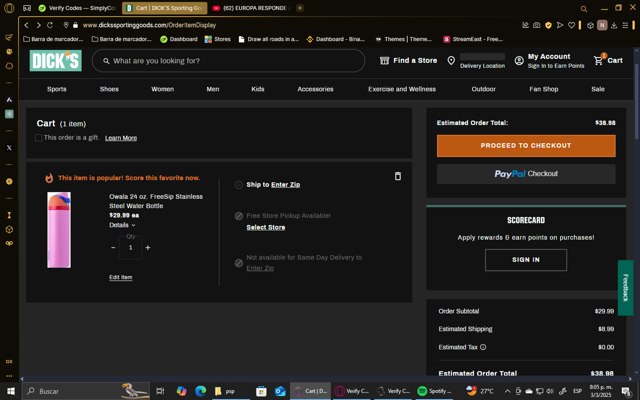Expand the item Details chevron
The width and height of the screenshot is (640, 400).
(x=133, y=225)
